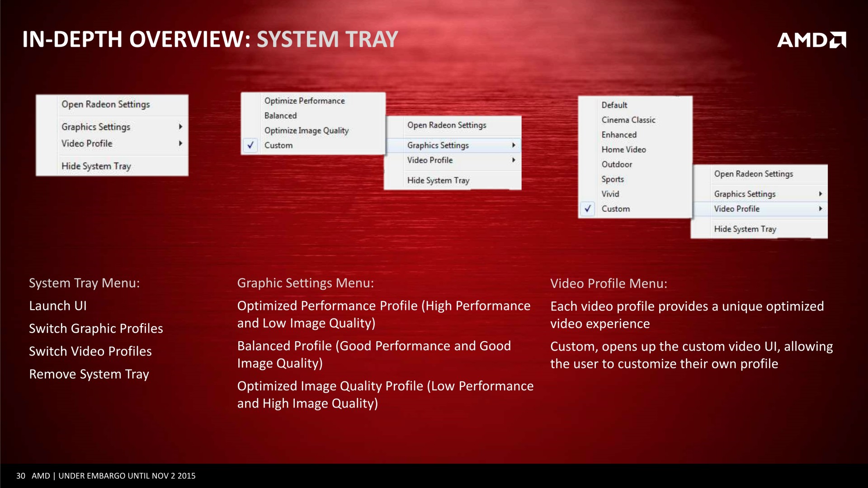The height and width of the screenshot is (488, 868).
Task: Choose Default video profile
Action: [614, 105]
